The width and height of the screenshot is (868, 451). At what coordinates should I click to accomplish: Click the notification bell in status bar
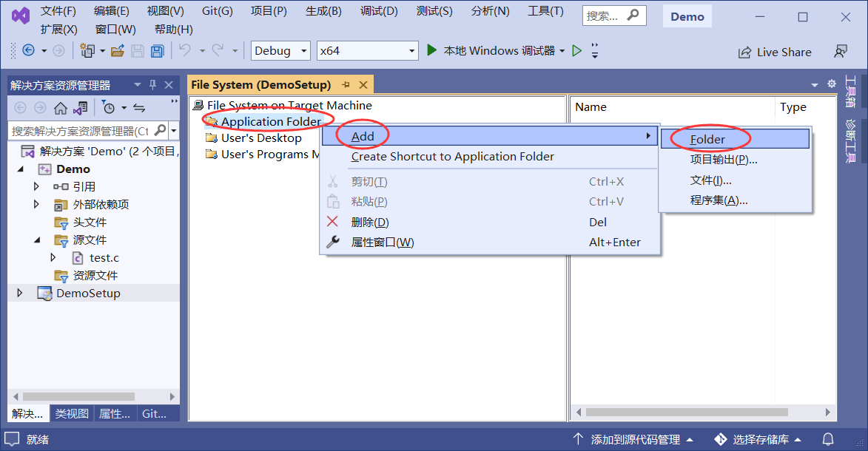(x=829, y=439)
